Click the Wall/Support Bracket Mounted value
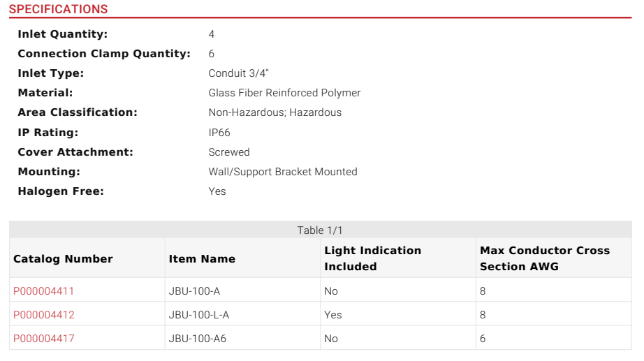The image size is (644, 361). coord(283,172)
